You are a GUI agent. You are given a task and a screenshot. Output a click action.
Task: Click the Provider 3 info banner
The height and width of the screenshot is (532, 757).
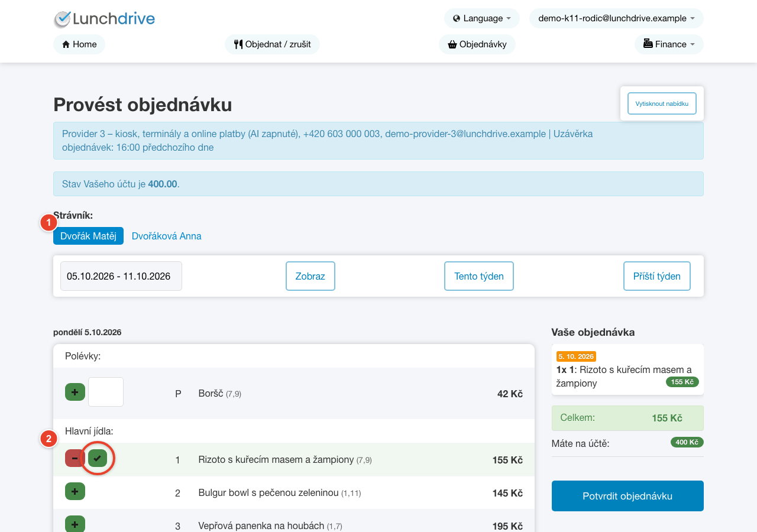click(378, 141)
